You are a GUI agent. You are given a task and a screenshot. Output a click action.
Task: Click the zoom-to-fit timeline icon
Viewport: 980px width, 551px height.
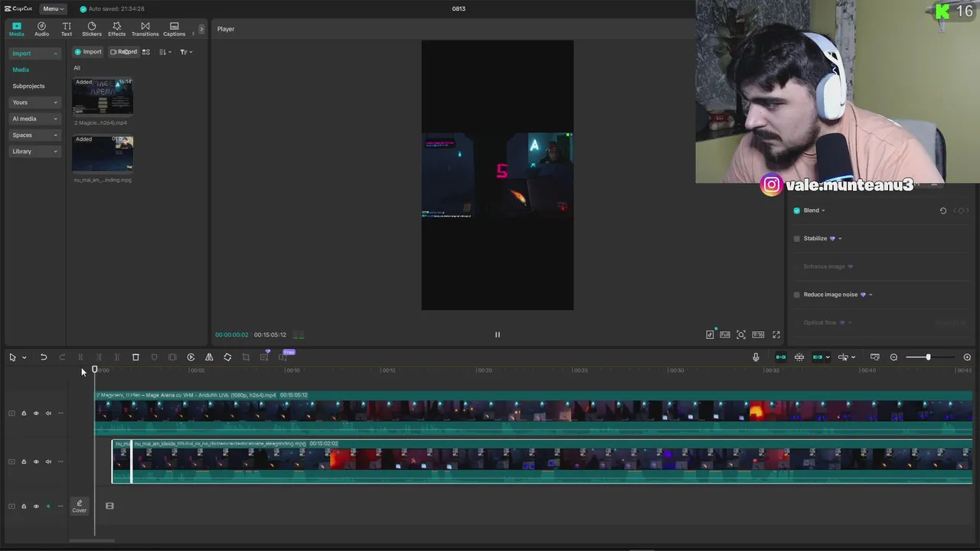point(875,357)
